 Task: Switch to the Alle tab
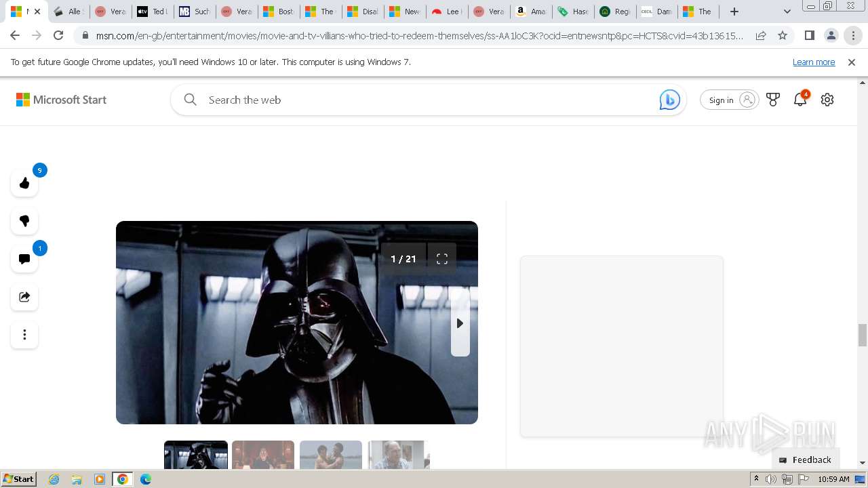[x=68, y=12]
